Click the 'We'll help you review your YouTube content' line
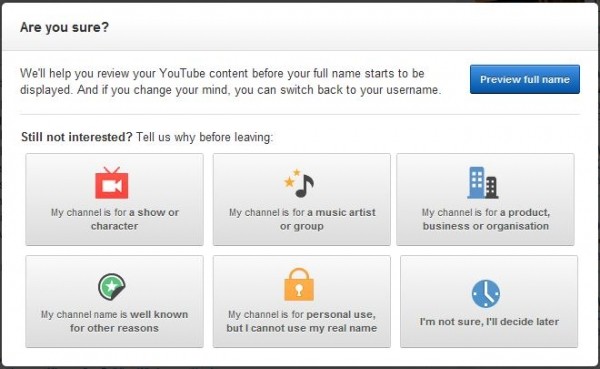Screen dimensions: 600x369 pyautogui.click(x=222, y=73)
